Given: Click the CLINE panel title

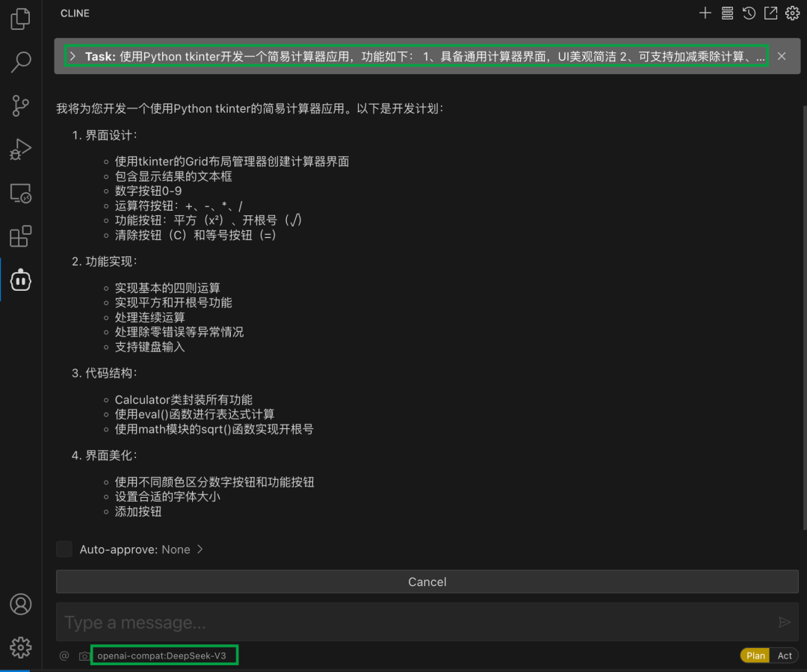Looking at the screenshot, I should (x=75, y=13).
